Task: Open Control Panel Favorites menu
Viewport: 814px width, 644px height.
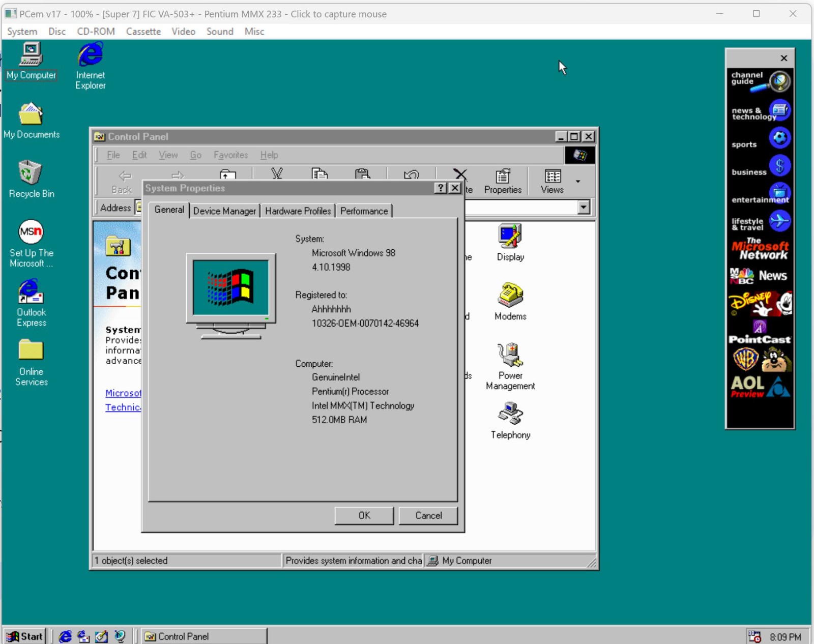Action: pos(230,155)
